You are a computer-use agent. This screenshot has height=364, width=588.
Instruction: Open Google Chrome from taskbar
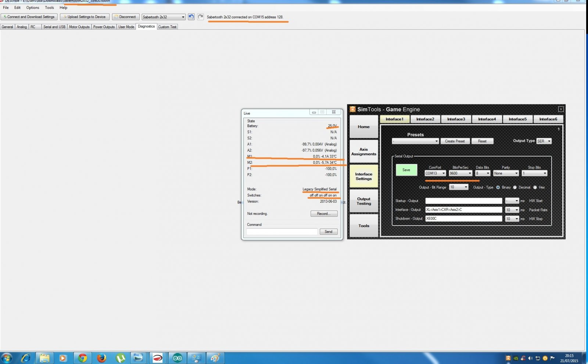83,358
